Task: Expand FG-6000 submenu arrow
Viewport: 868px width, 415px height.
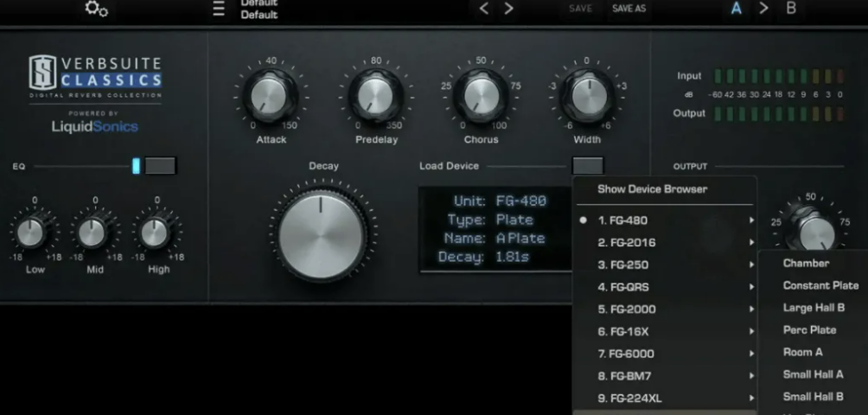Action: tap(751, 354)
